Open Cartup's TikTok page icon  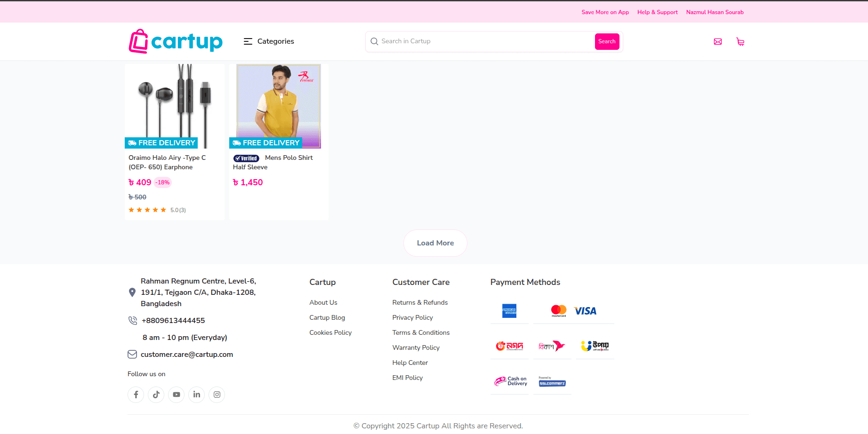click(156, 395)
